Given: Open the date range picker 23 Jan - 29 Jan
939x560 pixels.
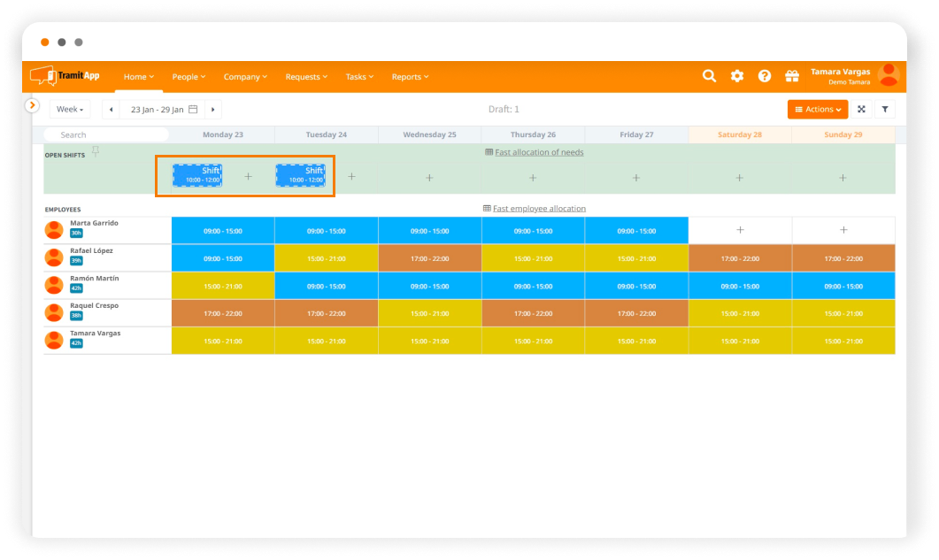Looking at the screenshot, I should coord(163,110).
